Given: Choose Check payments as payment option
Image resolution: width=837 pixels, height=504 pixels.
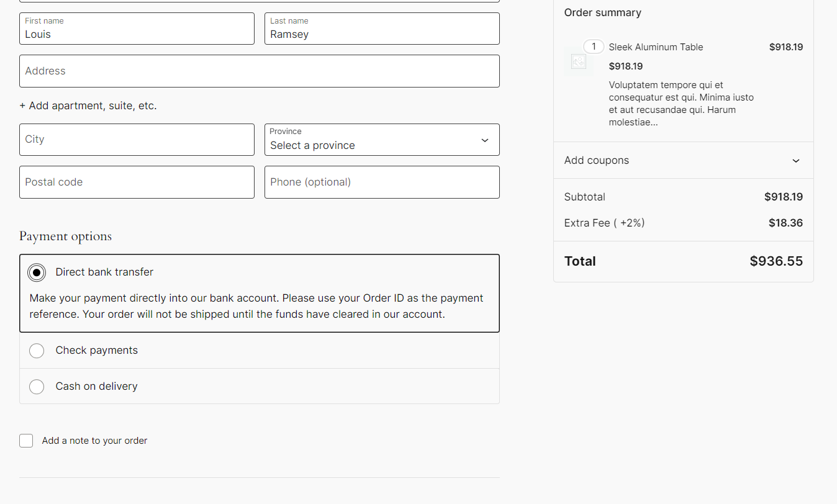Looking at the screenshot, I should 37,351.
